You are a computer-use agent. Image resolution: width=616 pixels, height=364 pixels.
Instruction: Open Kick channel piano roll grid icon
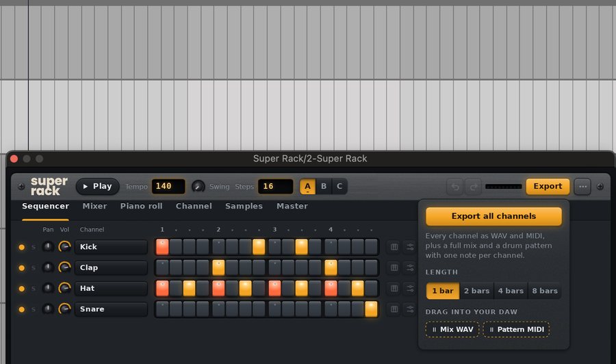(x=394, y=247)
